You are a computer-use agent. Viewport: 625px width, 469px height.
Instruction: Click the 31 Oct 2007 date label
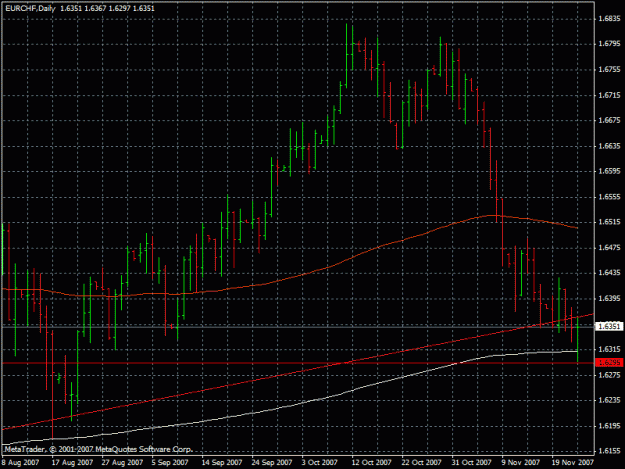471,462
